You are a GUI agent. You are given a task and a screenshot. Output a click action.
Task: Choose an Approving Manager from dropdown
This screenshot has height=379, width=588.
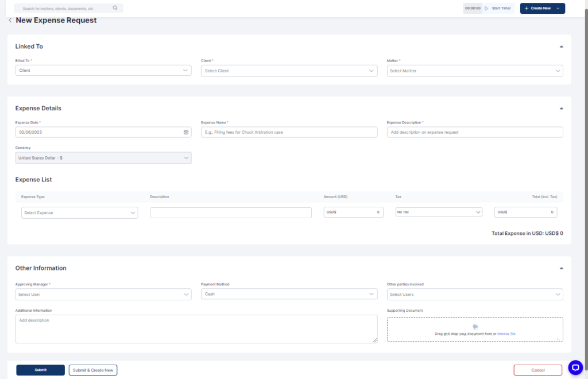(103, 295)
